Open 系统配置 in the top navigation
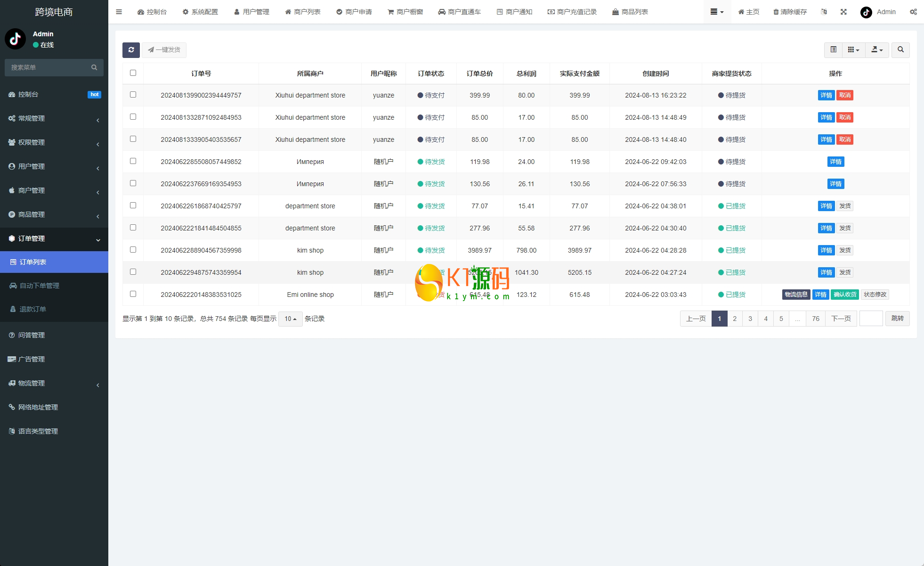The image size is (924, 566). click(x=200, y=12)
